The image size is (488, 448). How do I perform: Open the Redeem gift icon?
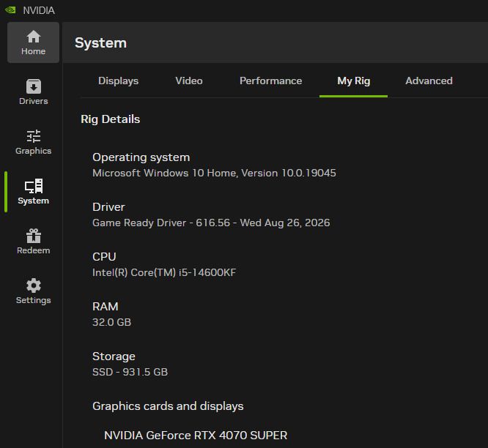coord(34,236)
